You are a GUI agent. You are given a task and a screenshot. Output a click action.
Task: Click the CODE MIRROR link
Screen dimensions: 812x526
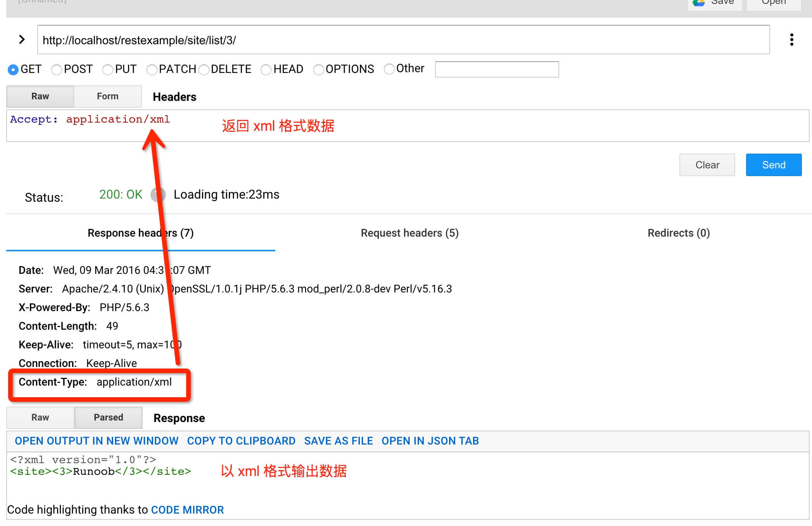[x=187, y=510]
